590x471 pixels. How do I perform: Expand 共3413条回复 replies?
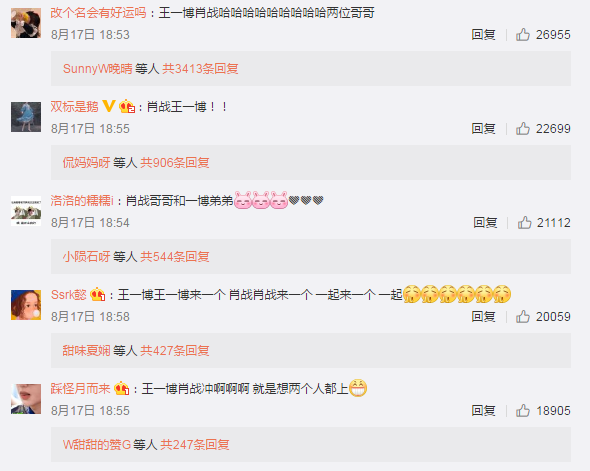pyautogui.click(x=200, y=69)
